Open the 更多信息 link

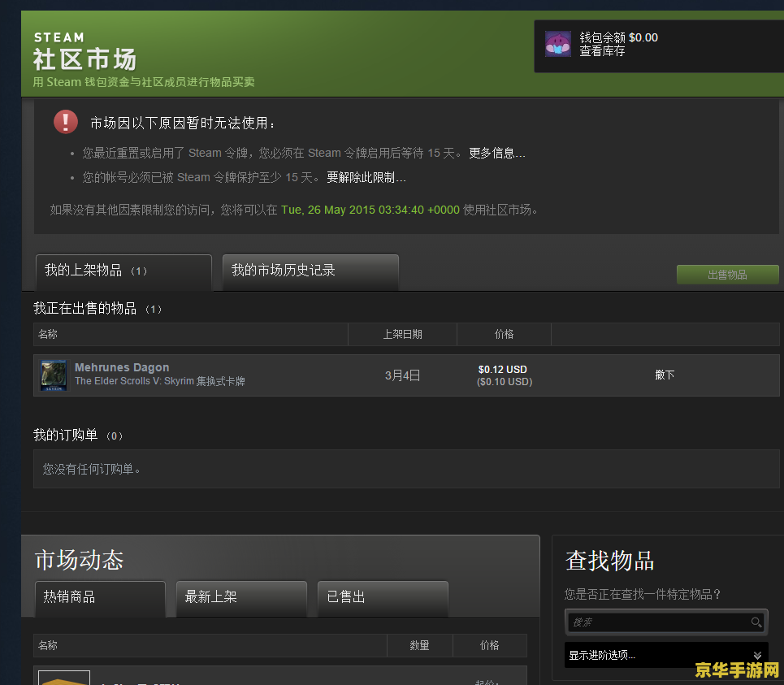point(497,153)
